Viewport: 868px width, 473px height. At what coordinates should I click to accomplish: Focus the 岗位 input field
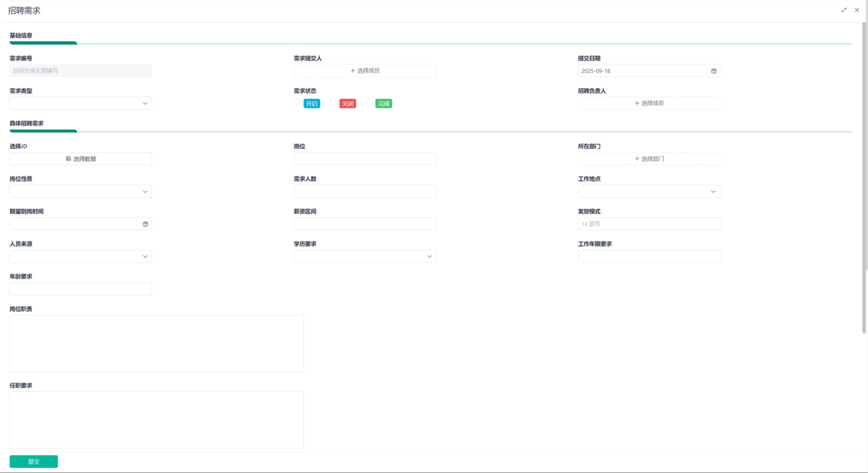click(x=365, y=158)
